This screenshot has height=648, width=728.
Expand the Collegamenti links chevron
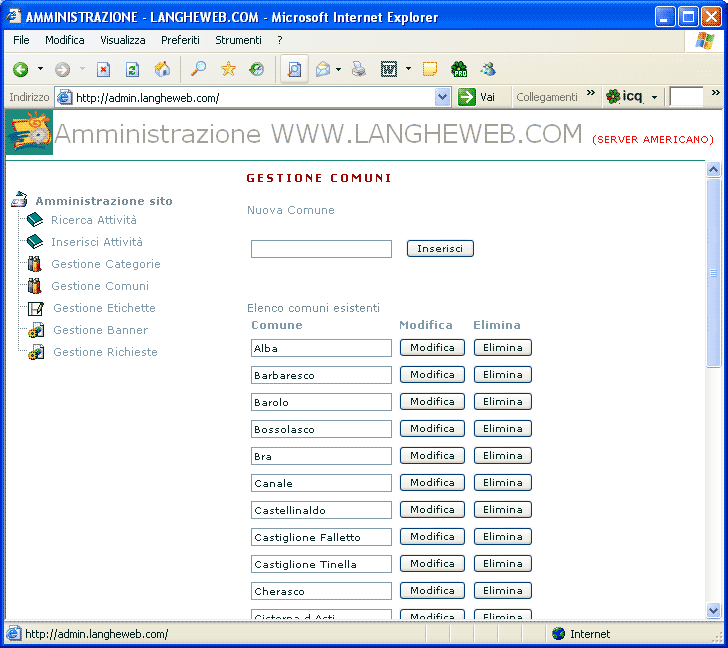591,92
